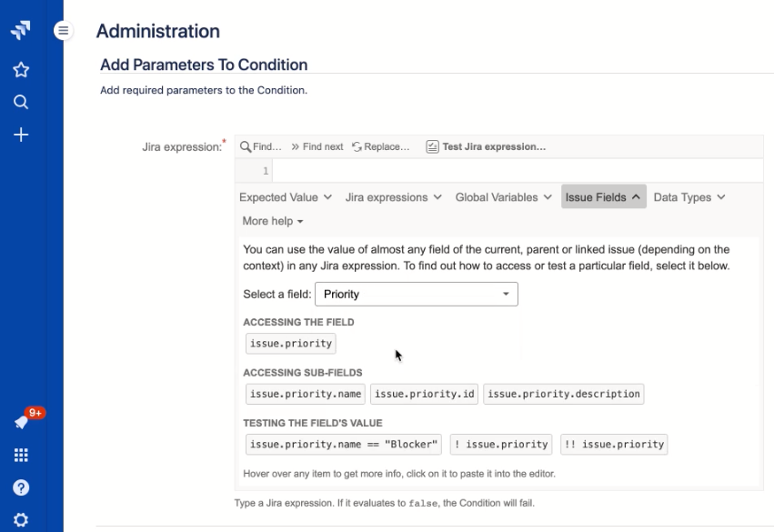Expand the Jira expressions help section
This screenshot has height=532, width=774.
394,197
